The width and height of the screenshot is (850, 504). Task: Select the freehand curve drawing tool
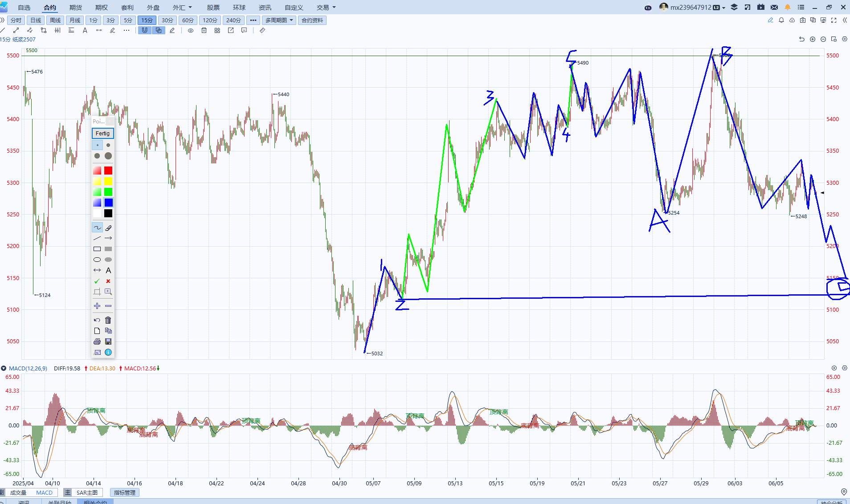click(x=97, y=228)
